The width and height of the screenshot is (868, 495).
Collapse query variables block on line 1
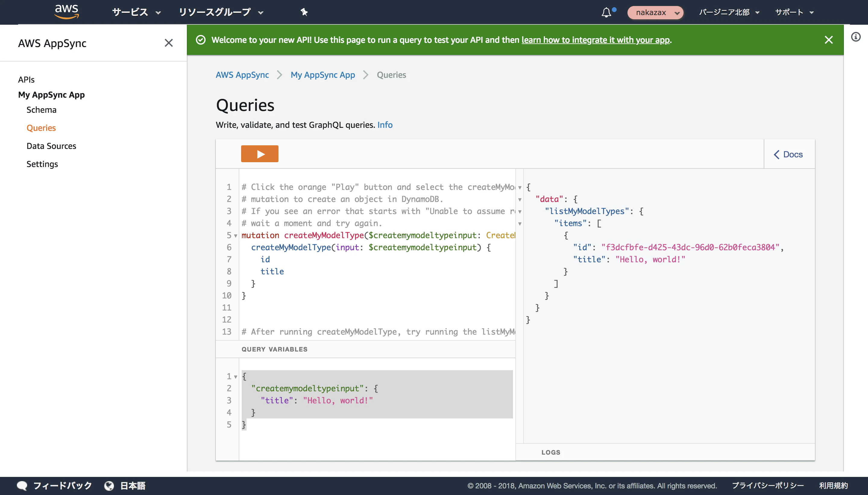(x=235, y=377)
